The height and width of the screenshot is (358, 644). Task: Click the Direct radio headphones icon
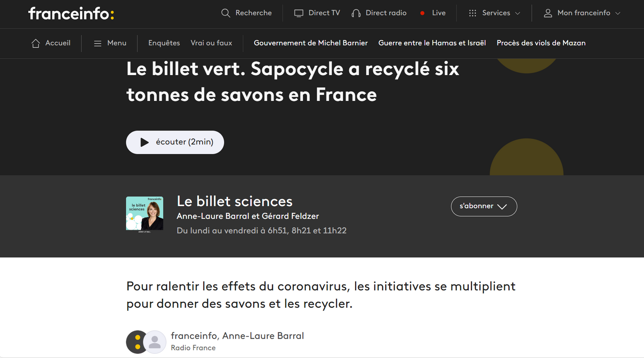(x=355, y=13)
